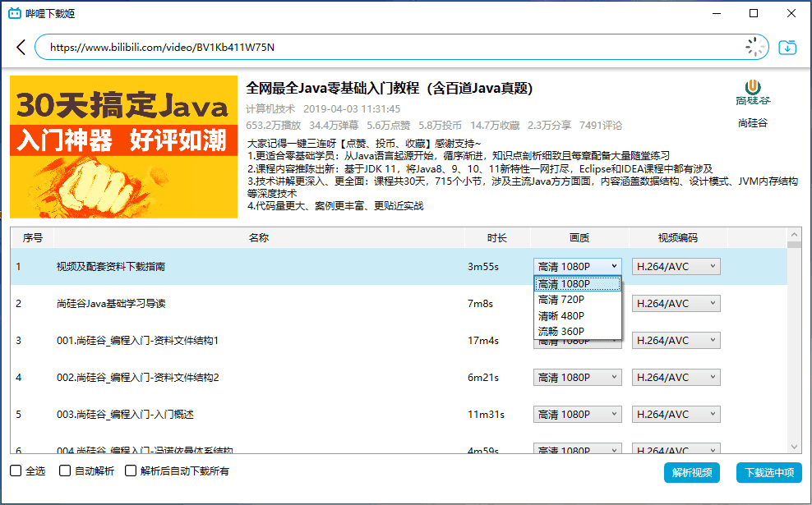
Task: Click the 计算机技术 category label
Action: pyautogui.click(x=270, y=108)
